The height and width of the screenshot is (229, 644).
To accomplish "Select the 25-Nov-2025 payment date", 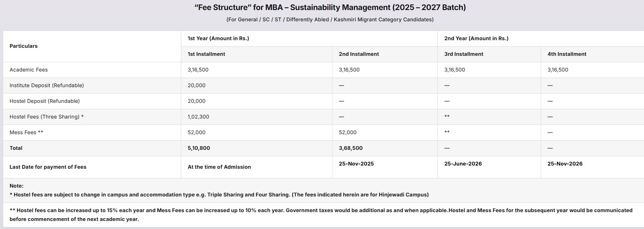I will point(356,164).
